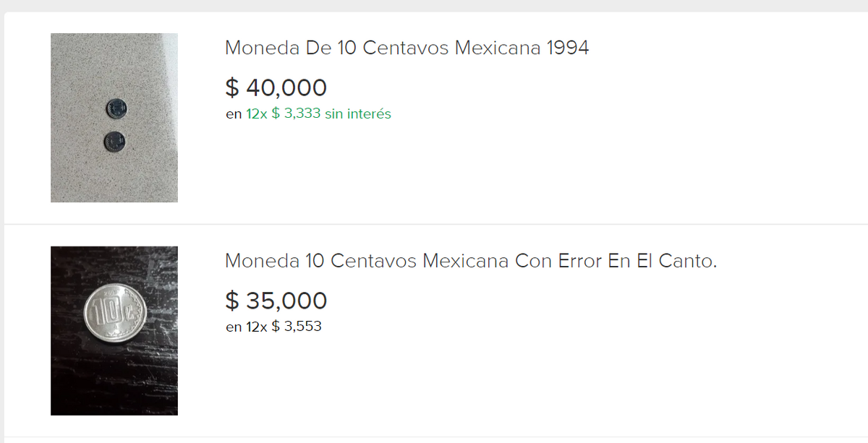Click the silver 10c coin face
Screen dimensions: 868x443
click(x=116, y=313)
